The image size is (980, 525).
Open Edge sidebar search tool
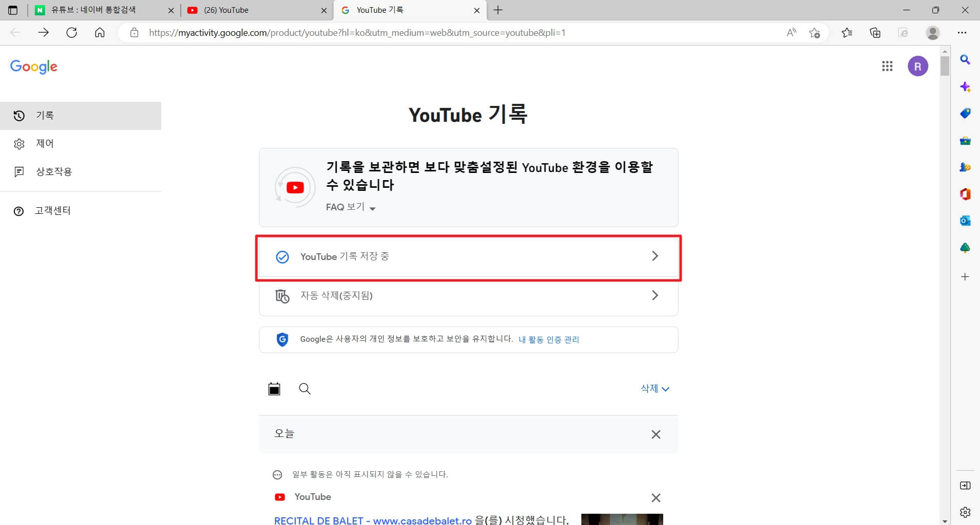coord(965,60)
